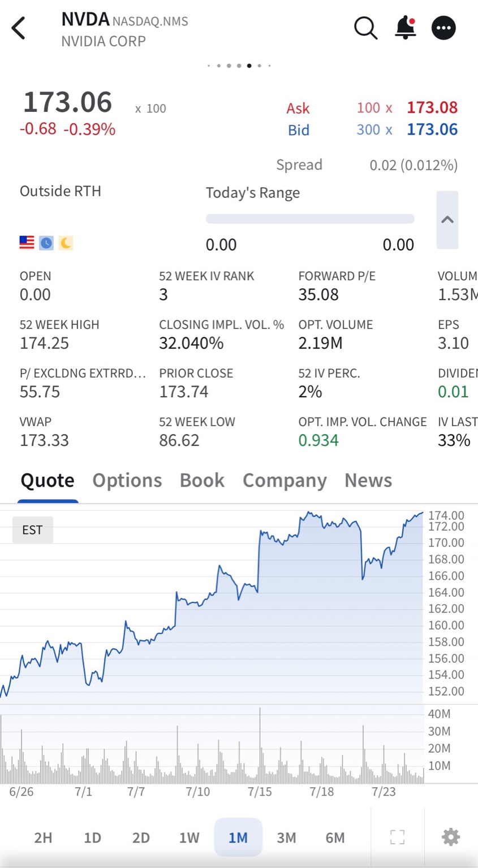478x868 pixels.
Task: Collapse quote details with chevron up
Action: [x=447, y=220]
